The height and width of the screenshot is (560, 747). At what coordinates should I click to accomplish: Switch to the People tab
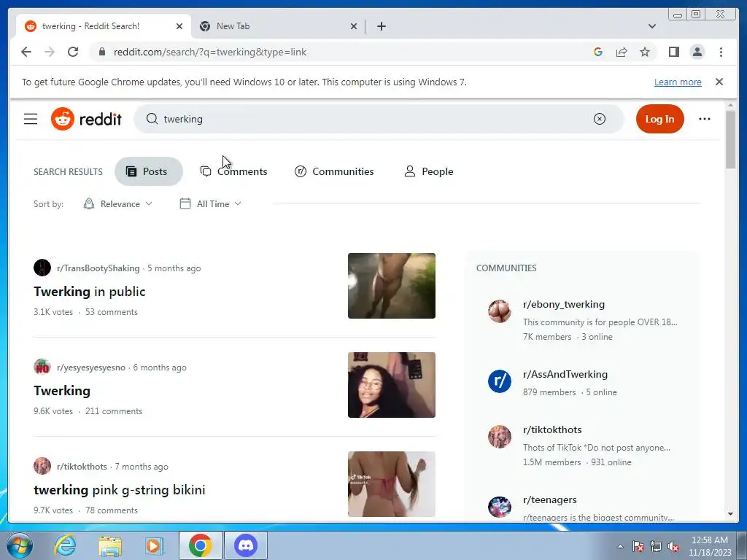pyautogui.click(x=428, y=171)
